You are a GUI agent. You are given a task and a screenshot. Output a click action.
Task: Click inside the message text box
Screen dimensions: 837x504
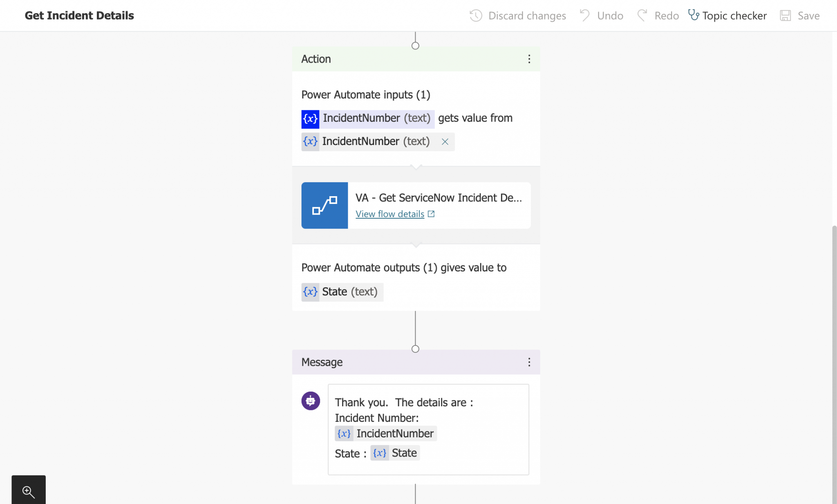point(428,429)
